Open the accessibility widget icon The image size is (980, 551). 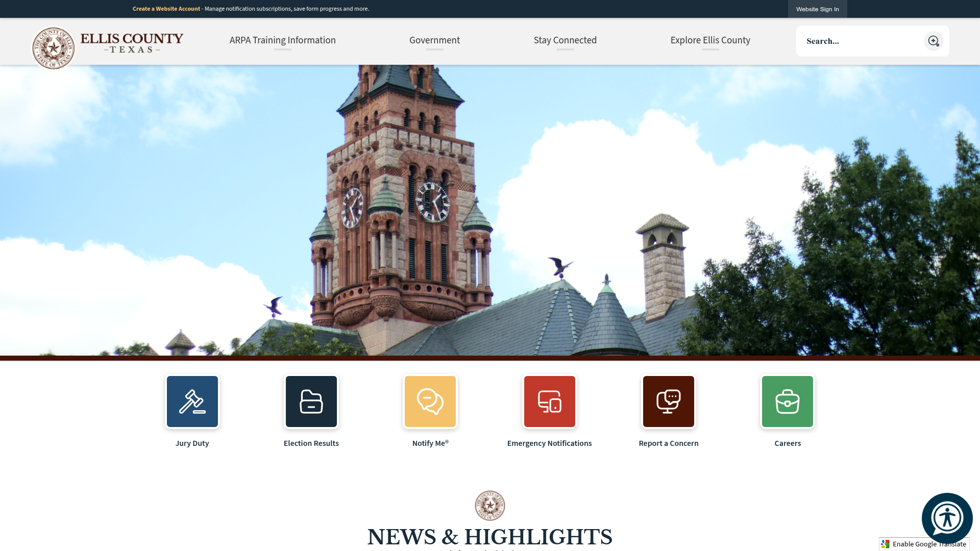(947, 518)
